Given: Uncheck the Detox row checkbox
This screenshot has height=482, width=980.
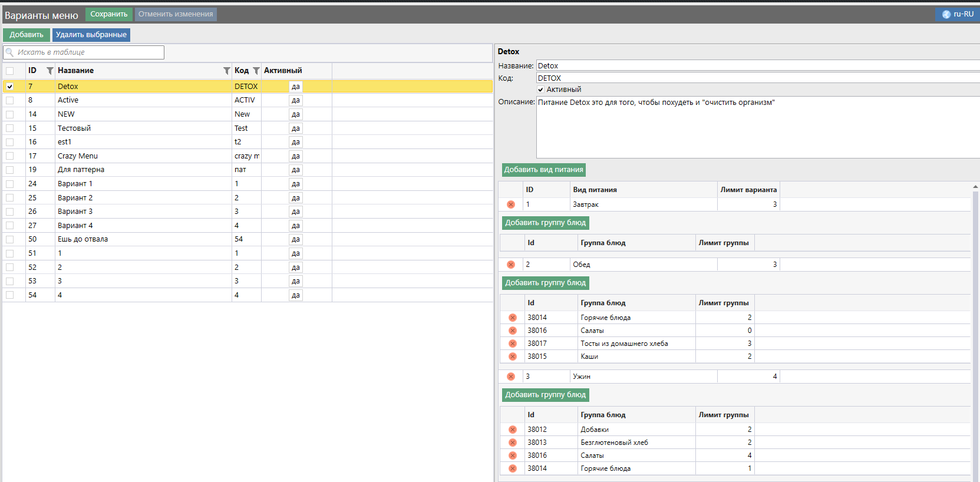Looking at the screenshot, I should pos(10,87).
